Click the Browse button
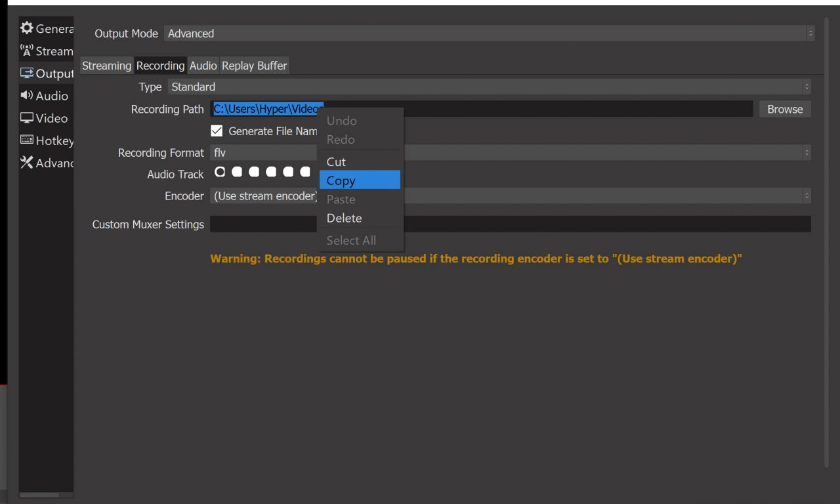Viewport: 840px width, 504px height. point(785,109)
